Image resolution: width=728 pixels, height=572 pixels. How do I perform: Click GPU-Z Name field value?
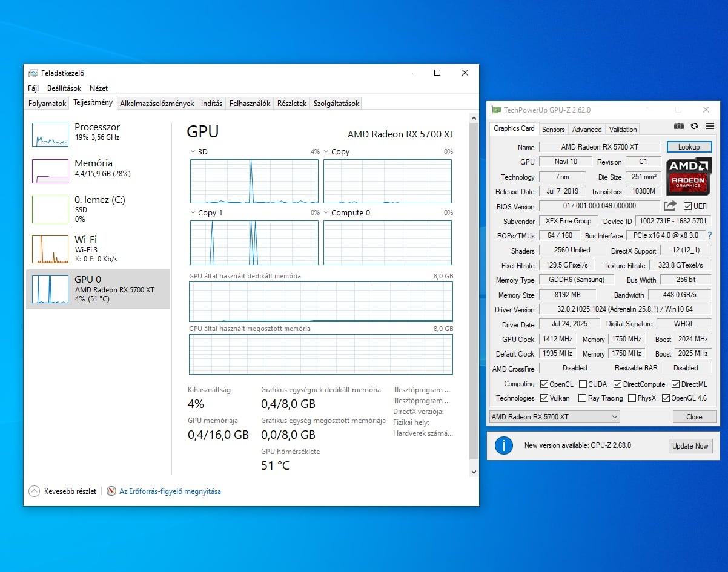click(x=599, y=147)
